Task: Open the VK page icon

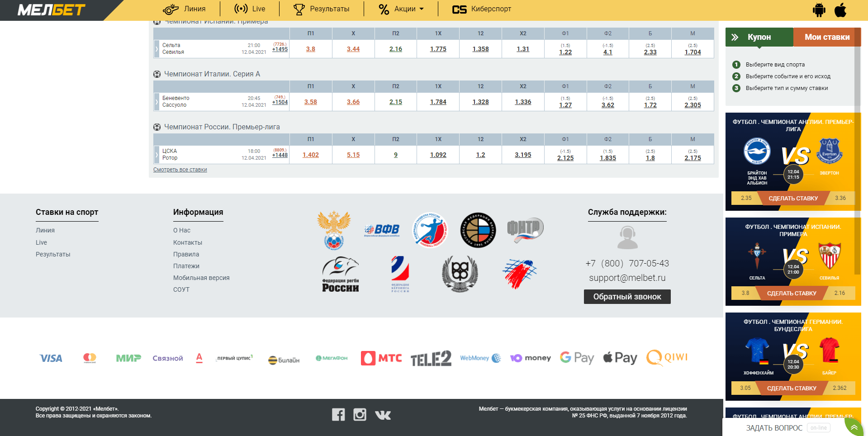Action: [x=383, y=415]
